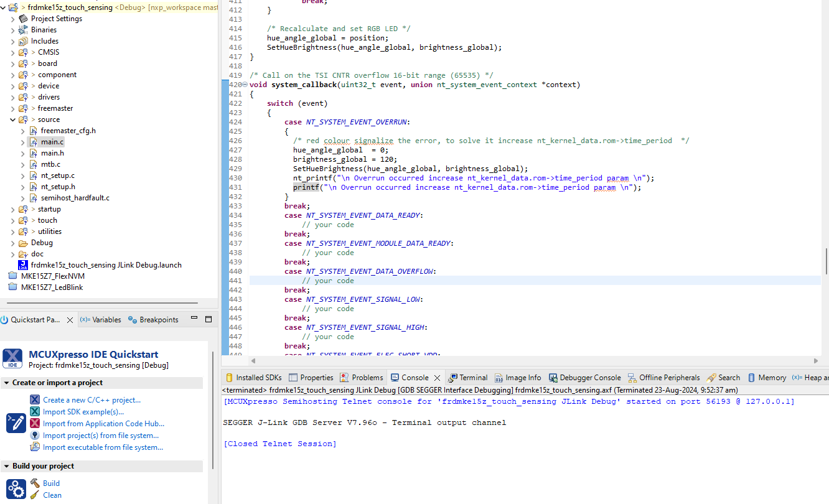Viewport: 829px width, 504px height.
Task: Click the Build link in Quickstart panel
Action: pyautogui.click(x=52, y=483)
